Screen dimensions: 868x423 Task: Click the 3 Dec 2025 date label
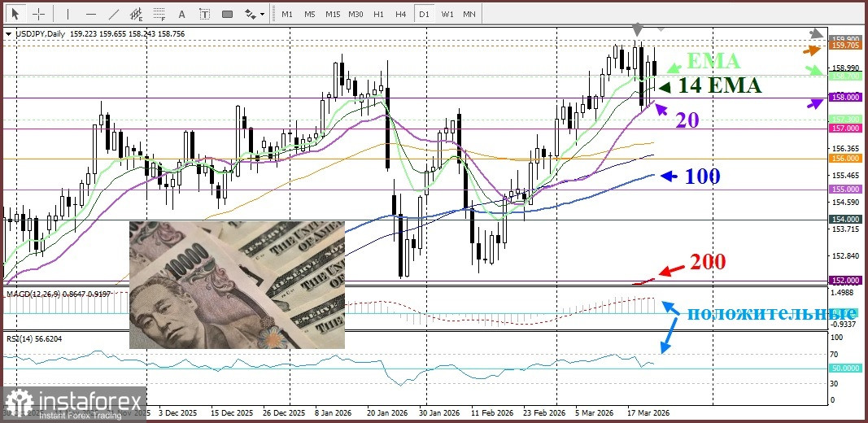[x=177, y=413]
